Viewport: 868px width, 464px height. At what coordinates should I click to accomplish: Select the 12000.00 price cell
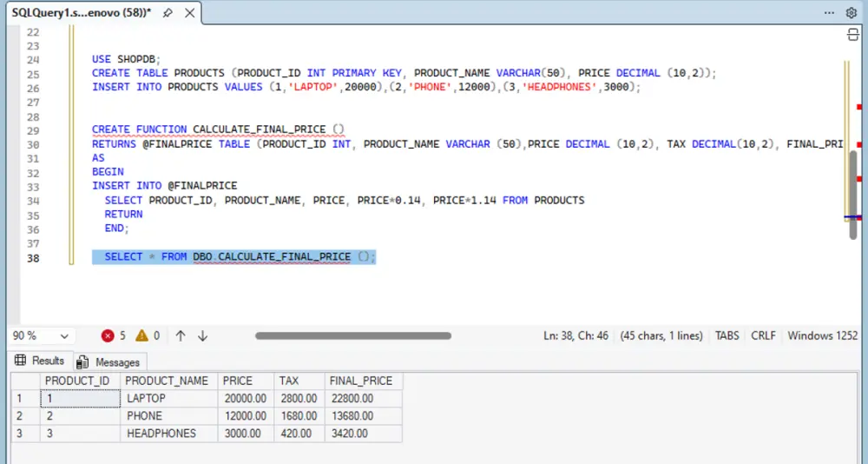coord(246,415)
